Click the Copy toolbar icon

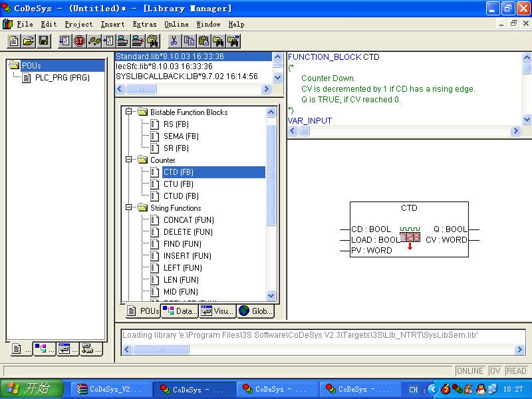(x=189, y=41)
